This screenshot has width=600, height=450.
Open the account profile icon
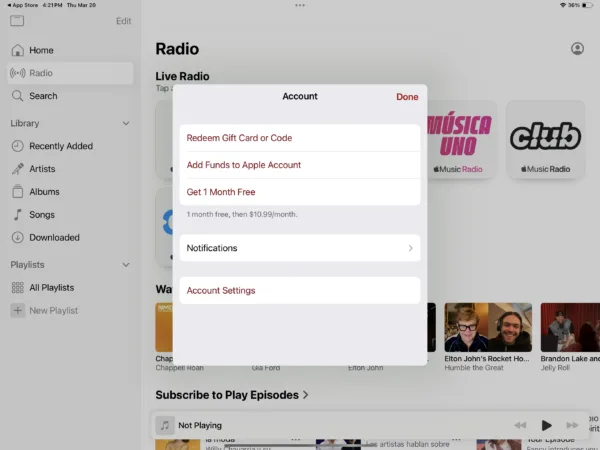pos(577,49)
